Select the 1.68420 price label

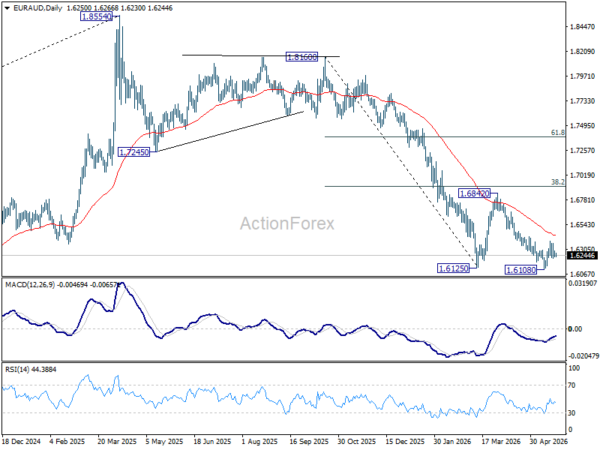pyautogui.click(x=474, y=193)
